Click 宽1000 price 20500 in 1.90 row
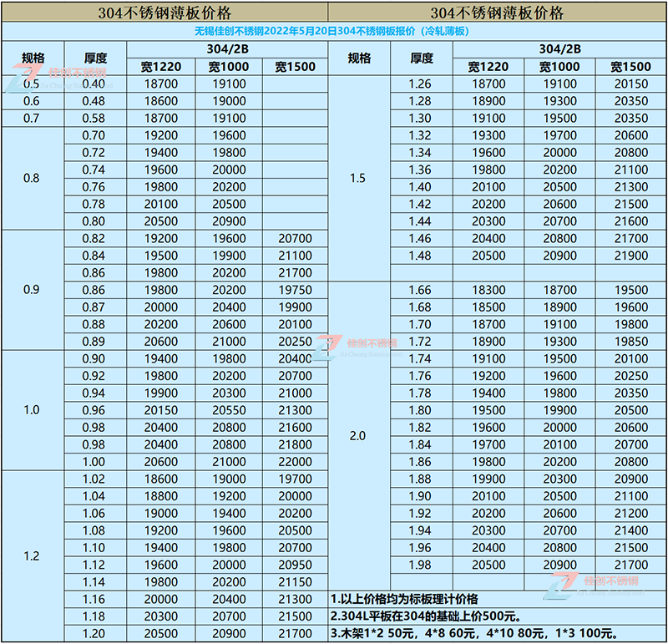Screen dimensions: 668x644 click(560, 496)
